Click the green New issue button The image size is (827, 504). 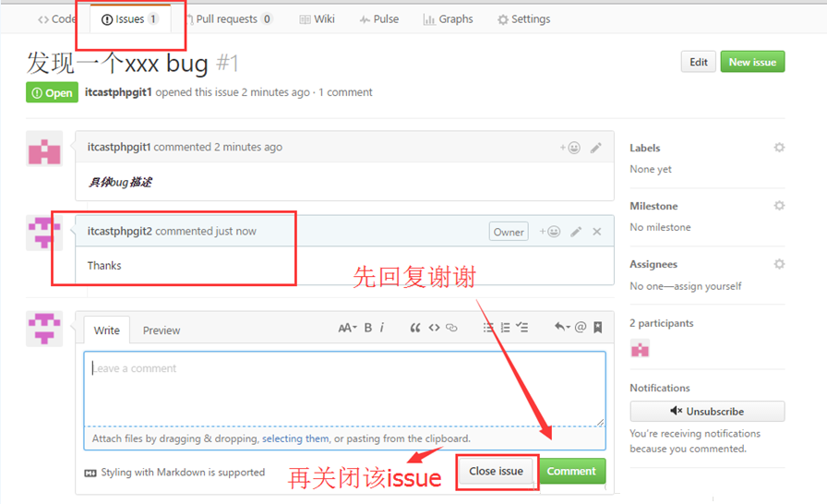pyautogui.click(x=752, y=62)
